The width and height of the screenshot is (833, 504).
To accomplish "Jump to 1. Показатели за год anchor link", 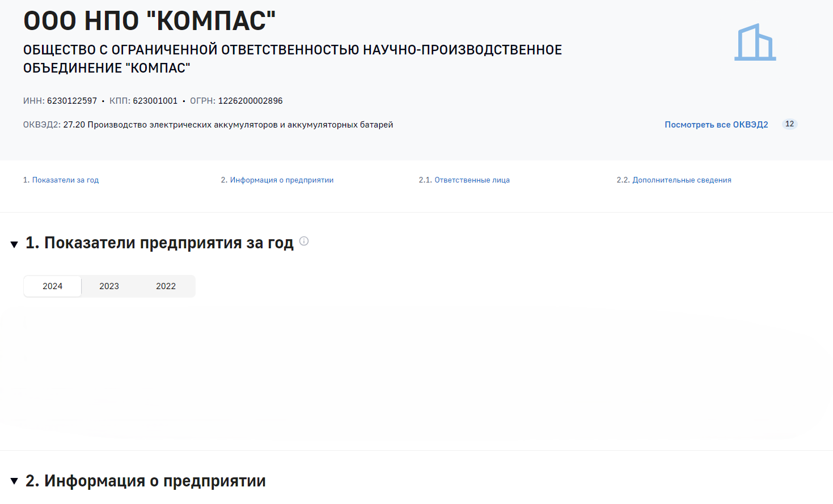I will coord(65,180).
